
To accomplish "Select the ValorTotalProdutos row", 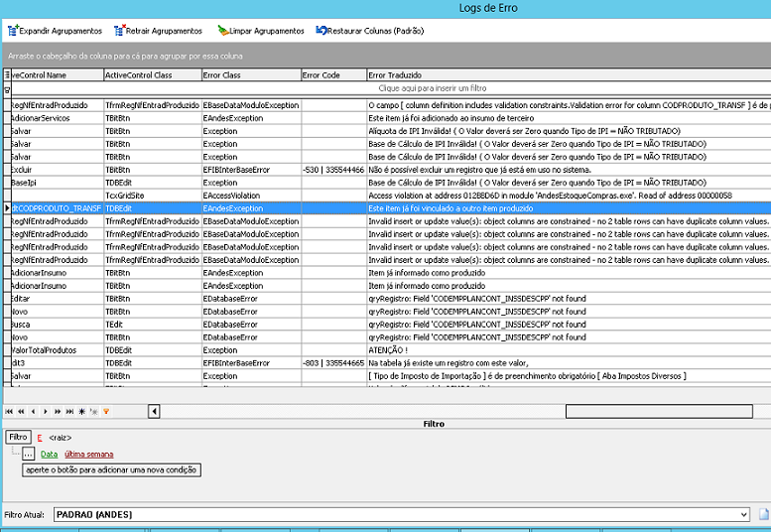I will click(391, 350).
